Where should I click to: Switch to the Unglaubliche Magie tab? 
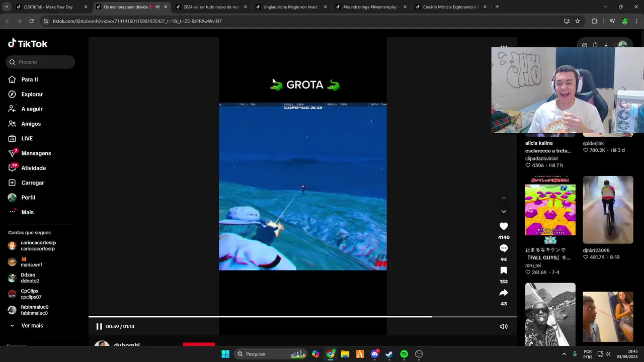(x=291, y=7)
